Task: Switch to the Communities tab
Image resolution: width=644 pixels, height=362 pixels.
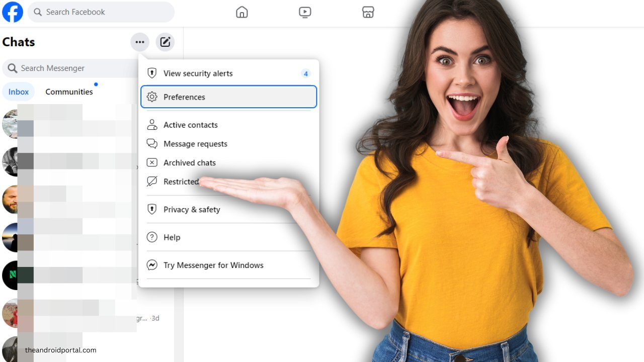Action: (x=69, y=92)
